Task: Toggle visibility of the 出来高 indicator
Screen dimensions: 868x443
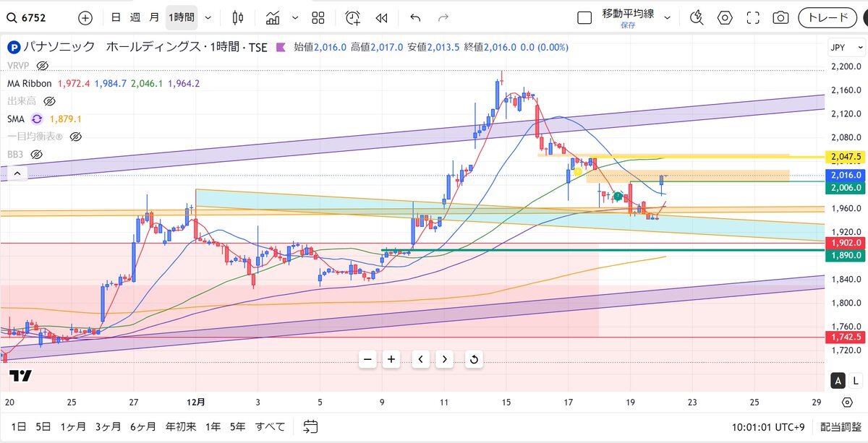Action: pos(49,101)
